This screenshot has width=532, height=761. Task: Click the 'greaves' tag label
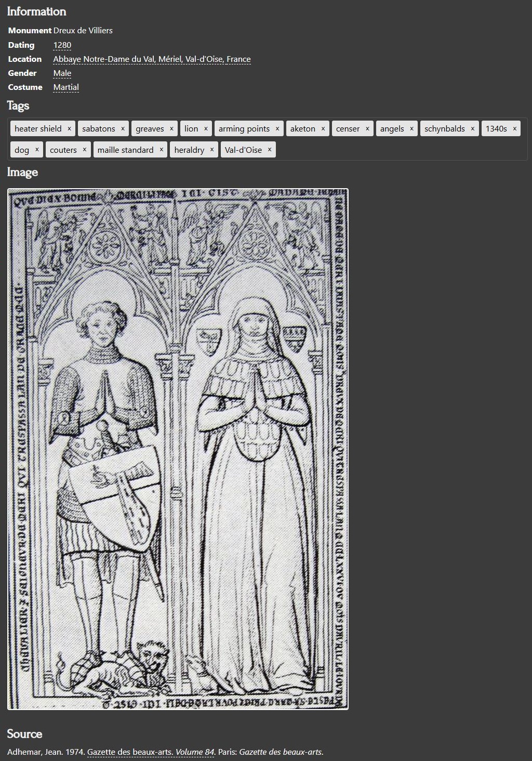[150, 129]
